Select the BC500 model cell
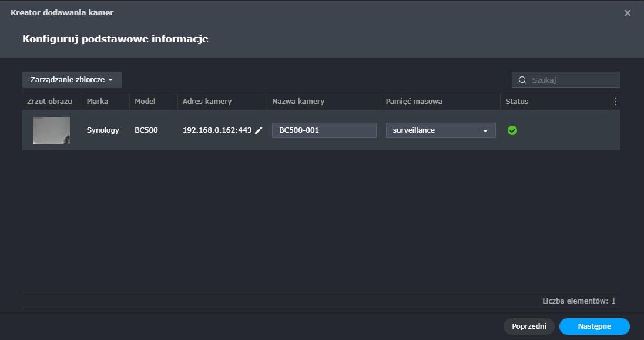 [146, 130]
